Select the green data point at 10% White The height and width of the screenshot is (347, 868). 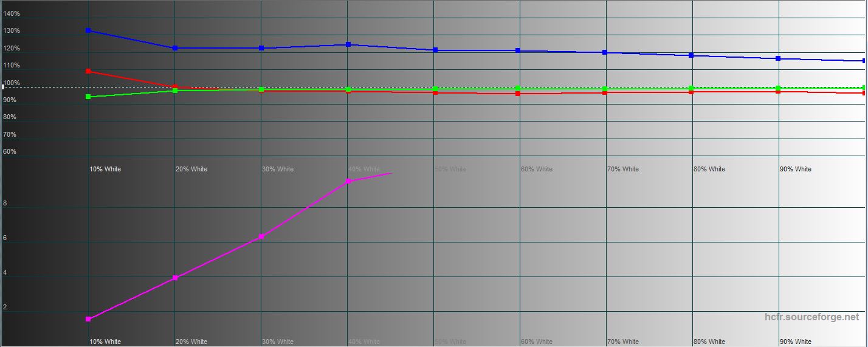pyautogui.click(x=88, y=97)
